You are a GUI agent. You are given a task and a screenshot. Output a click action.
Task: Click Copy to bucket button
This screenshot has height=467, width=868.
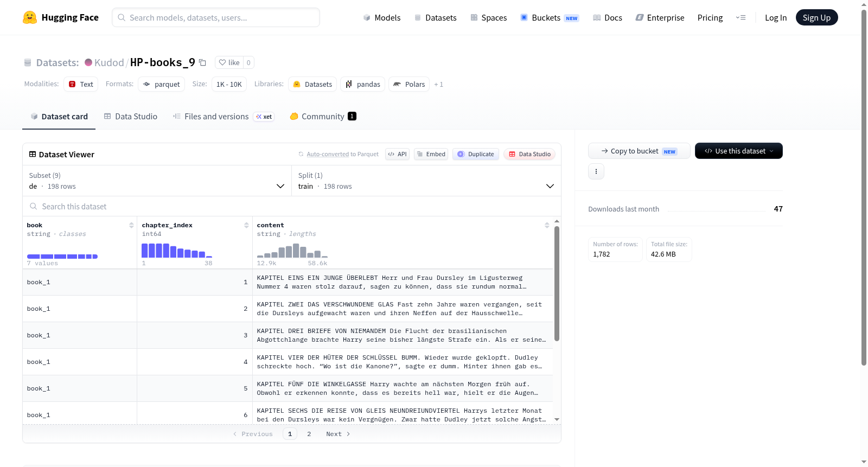point(639,151)
